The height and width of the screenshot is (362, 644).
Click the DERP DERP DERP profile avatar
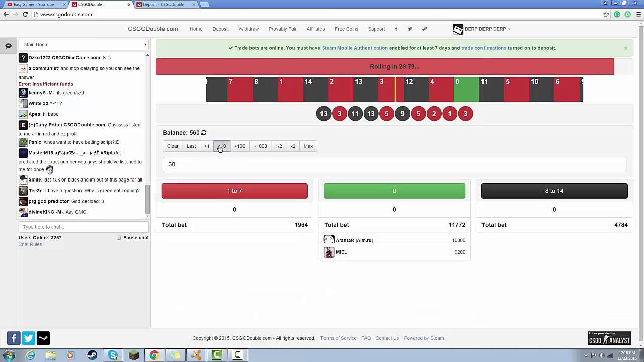(458, 29)
